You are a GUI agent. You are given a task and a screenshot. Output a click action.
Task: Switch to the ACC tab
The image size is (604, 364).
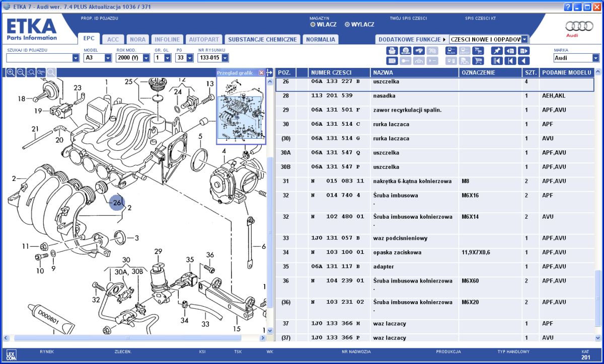113,39
